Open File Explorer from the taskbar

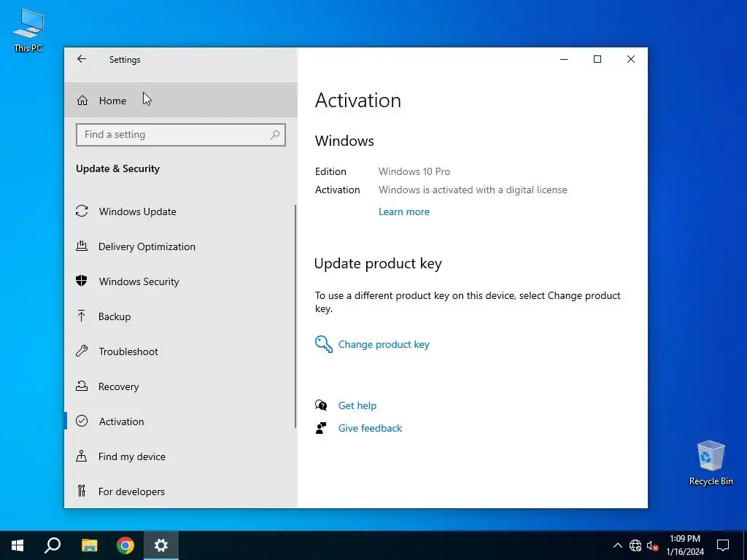(89, 545)
